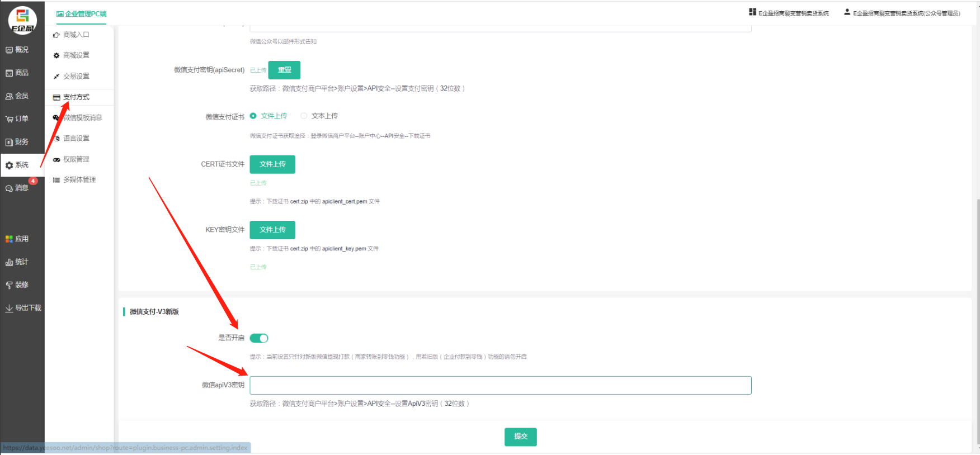Toggle 是否开启 switch for V3 payment
This screenshot has height=455, width=980.
click(259, 338)
